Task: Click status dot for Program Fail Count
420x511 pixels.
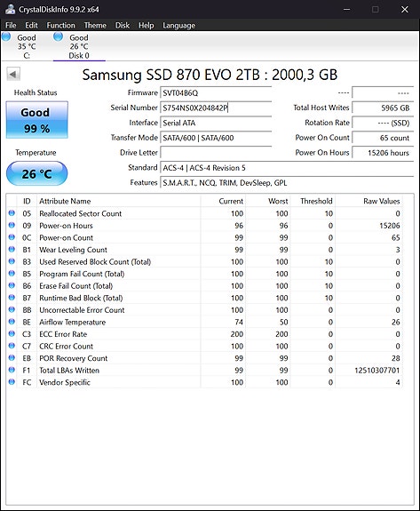Action: pyautogui.click(x=12, y=274)
